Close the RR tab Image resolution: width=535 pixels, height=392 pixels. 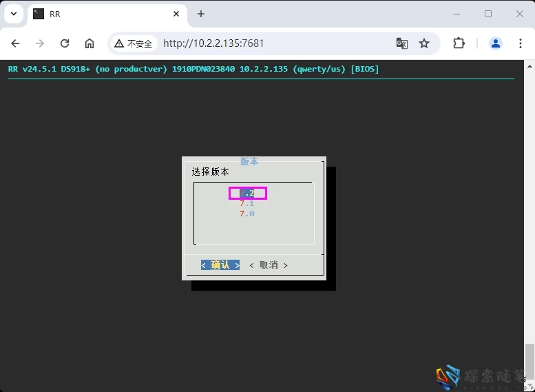(177, 14)
